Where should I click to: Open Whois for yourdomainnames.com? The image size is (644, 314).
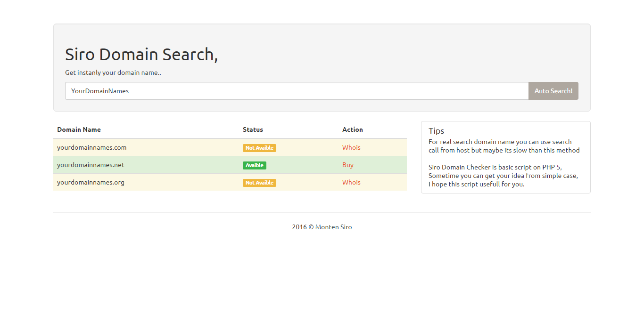(351, 147)
